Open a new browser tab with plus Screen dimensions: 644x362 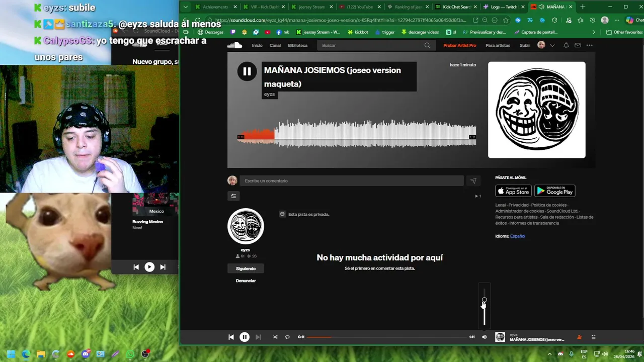click(583, 7)
